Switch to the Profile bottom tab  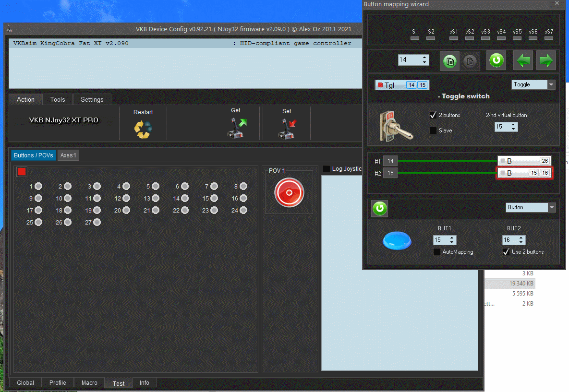tap(58, 382)
